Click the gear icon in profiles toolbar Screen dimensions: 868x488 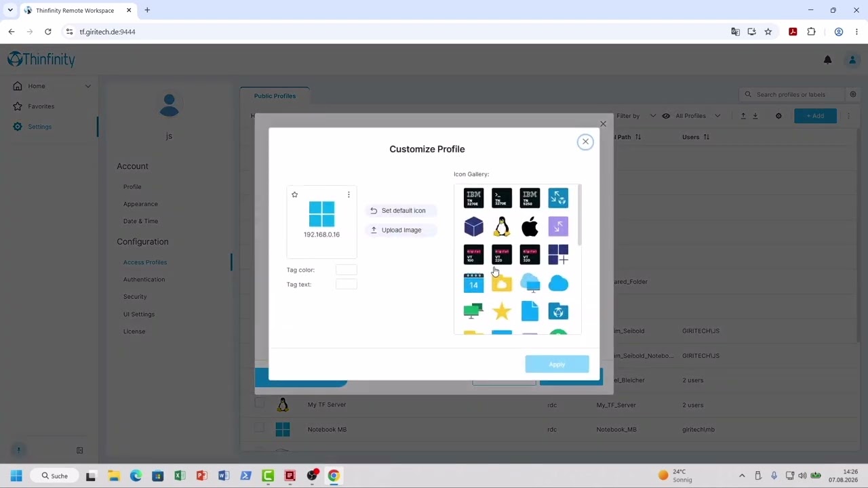pyautogui.click(x=778, y=116)
